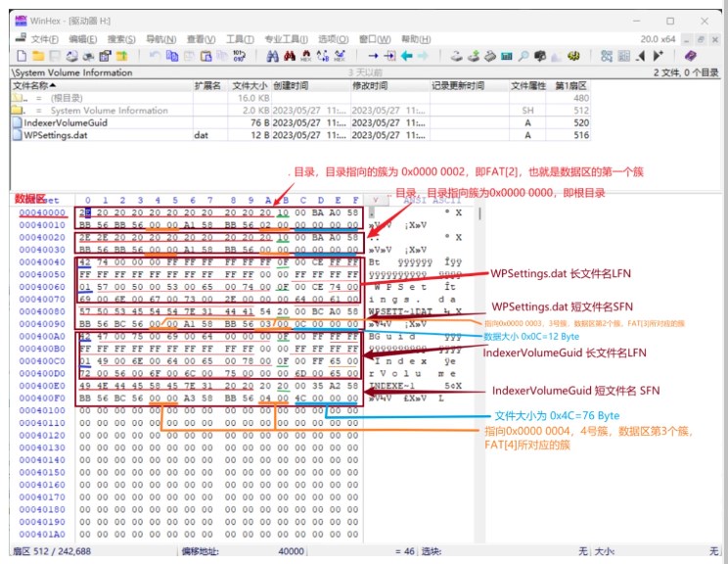Click the 偏移地址 40000 status field
728x564 pixels.
click(x=243, y=551)
